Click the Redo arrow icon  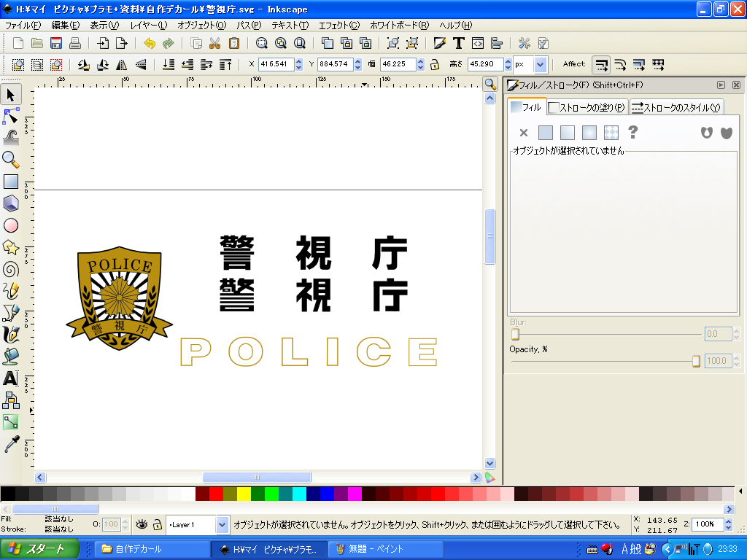(169, 43)
